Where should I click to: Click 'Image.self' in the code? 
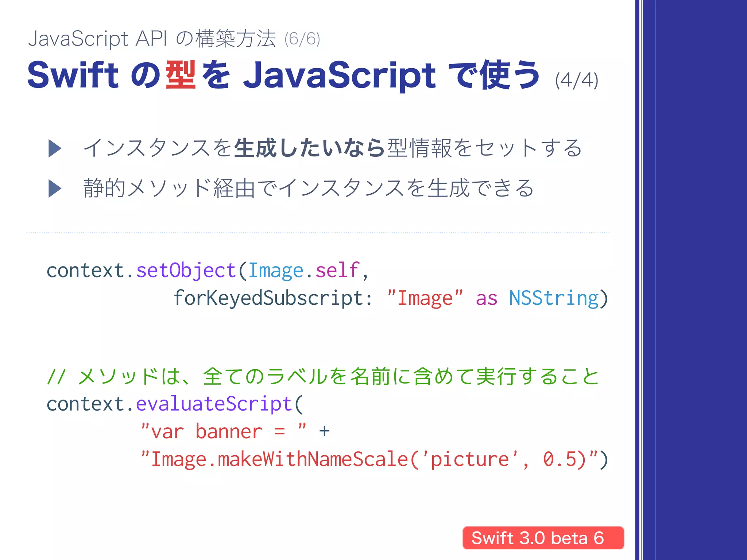tap(304, 271)
